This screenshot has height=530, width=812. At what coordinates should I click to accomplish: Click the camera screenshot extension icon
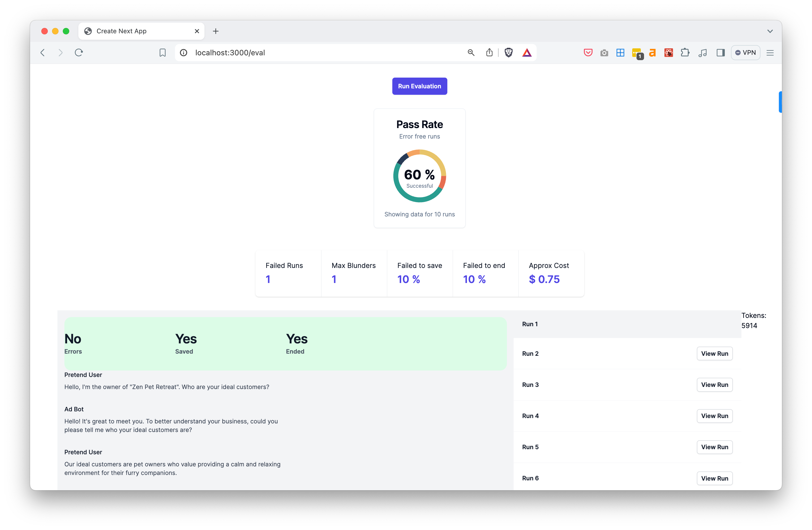[x=604, y=53]
